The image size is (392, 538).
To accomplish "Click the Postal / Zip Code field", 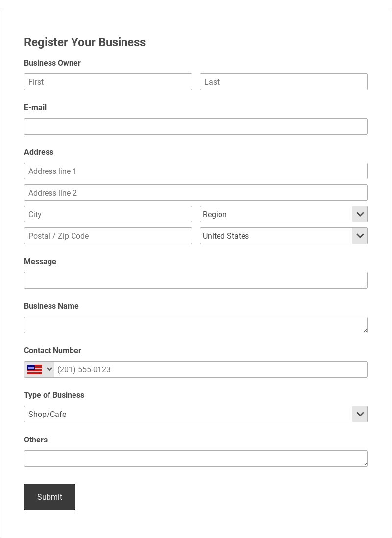I will (x=108, y=236).
